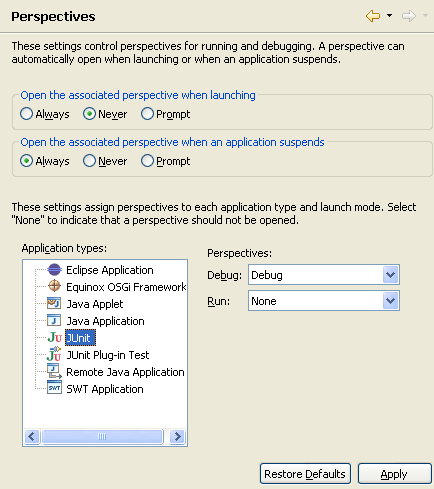Click the Remote Java Application icon
This screenshot has height=489, width=434.
[x=54, y=371]
